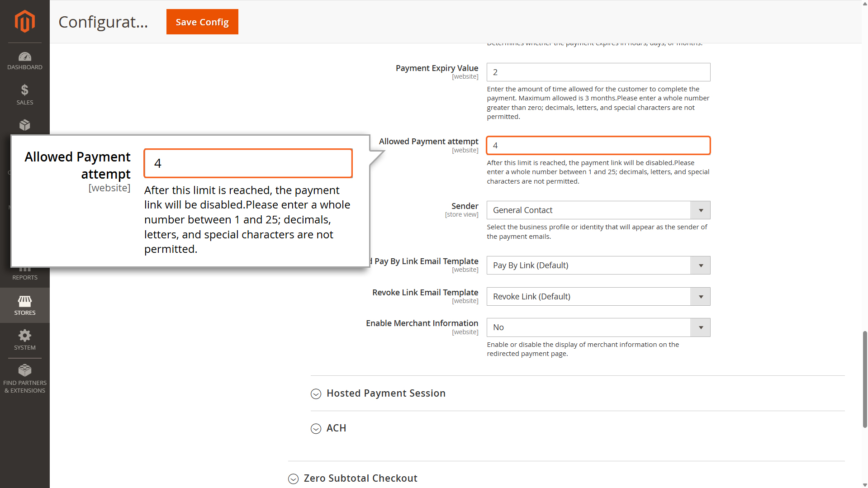
Task: Open the Sender dropdown
Action: tap(598, 210)
